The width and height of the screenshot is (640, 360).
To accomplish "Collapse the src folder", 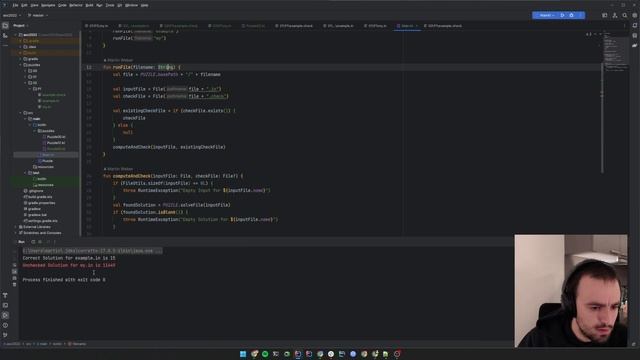I will click(x=21, y=113).
